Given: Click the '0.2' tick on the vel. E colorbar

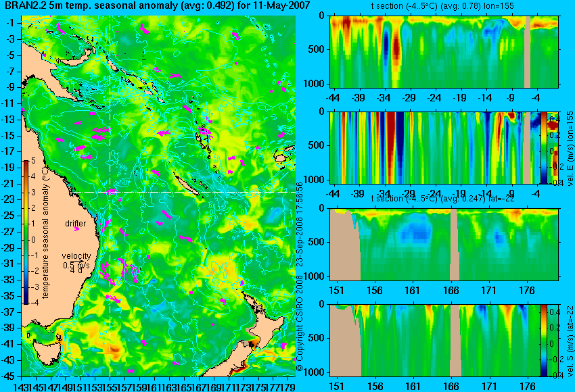Looking at the screenshot, I should (x=554, y=135).
